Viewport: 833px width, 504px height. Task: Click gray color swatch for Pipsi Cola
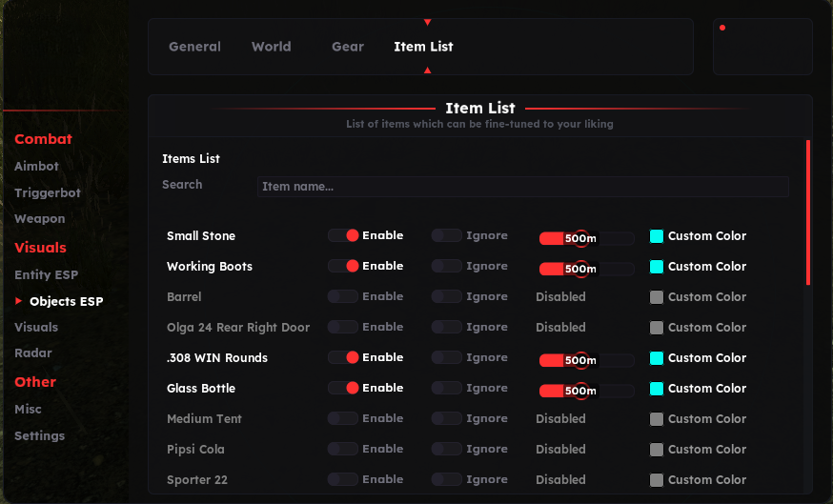coord(656,449)
